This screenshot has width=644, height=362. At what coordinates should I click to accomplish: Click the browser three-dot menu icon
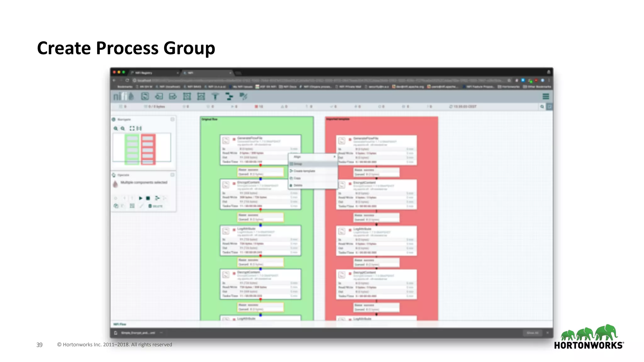pos(549,80)
